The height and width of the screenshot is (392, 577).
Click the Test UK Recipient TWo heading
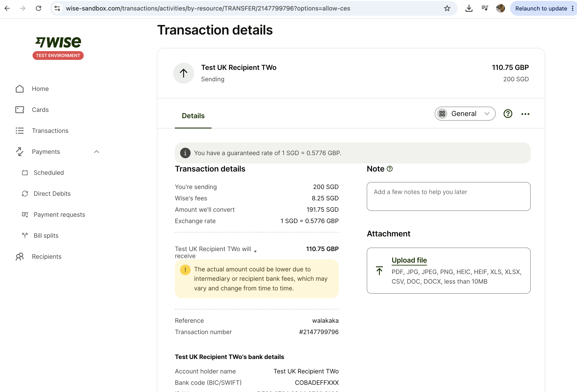(x=239, y=68)
